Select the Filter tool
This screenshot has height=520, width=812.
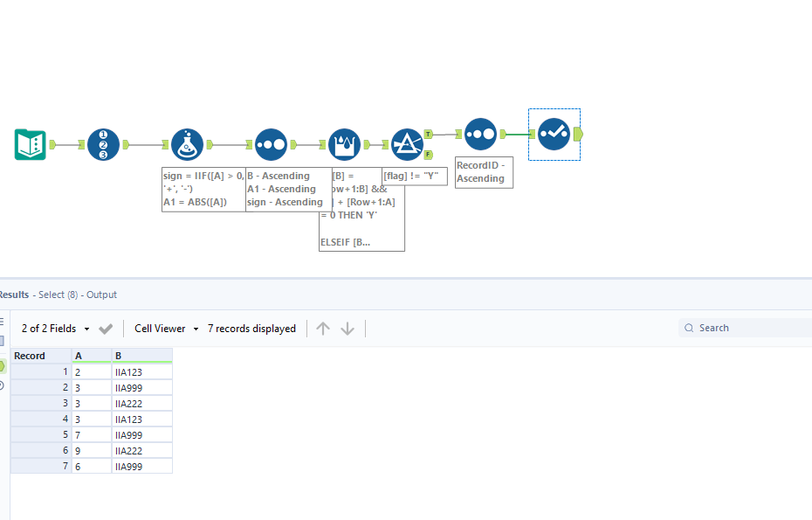coord(407,145)
